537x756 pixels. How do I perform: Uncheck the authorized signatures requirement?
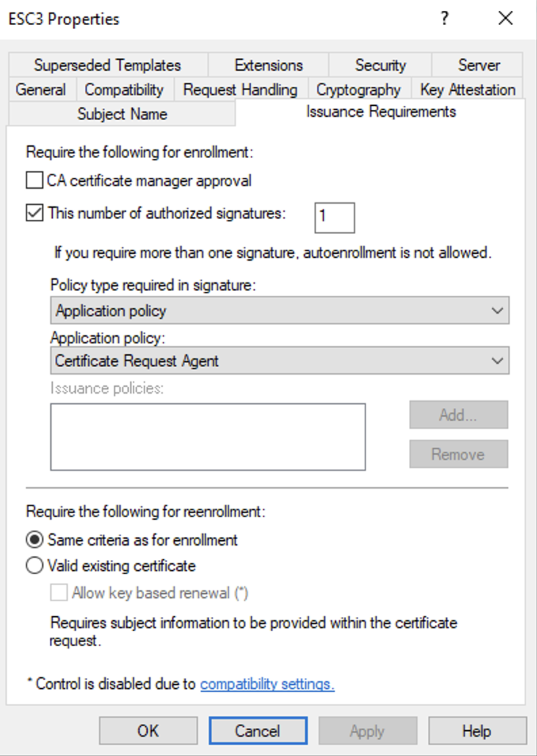pos(34,213)
